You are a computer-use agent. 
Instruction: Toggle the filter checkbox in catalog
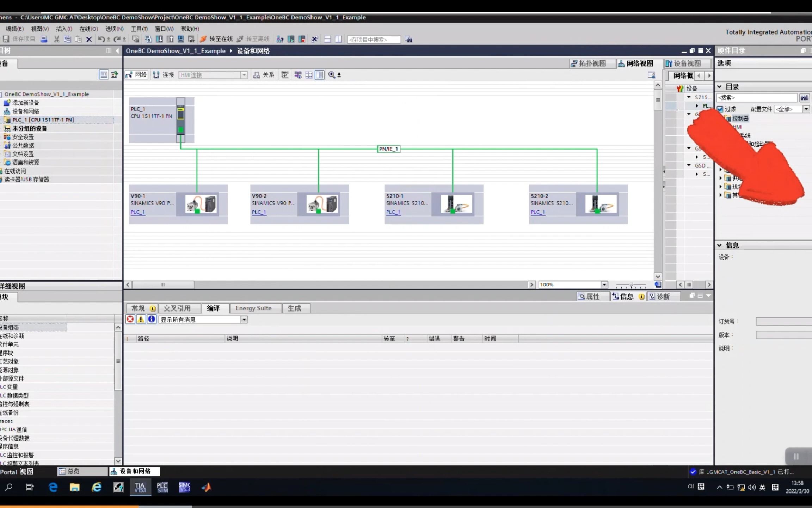pyautogui.click(x=720, y=109)
